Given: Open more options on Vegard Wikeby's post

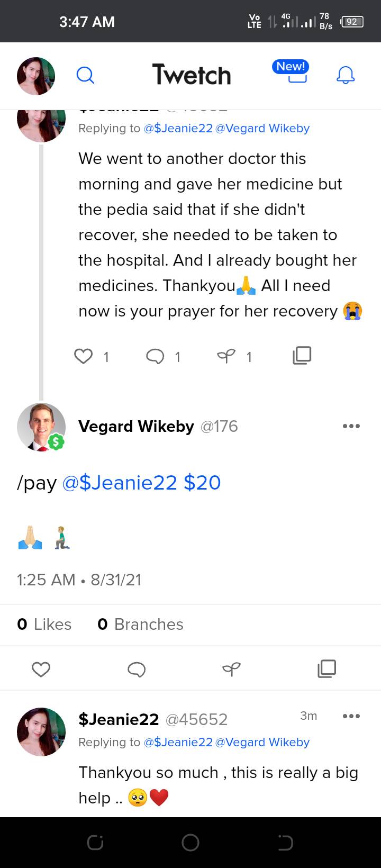Looking at the screenshot, I should pos(351,426).
